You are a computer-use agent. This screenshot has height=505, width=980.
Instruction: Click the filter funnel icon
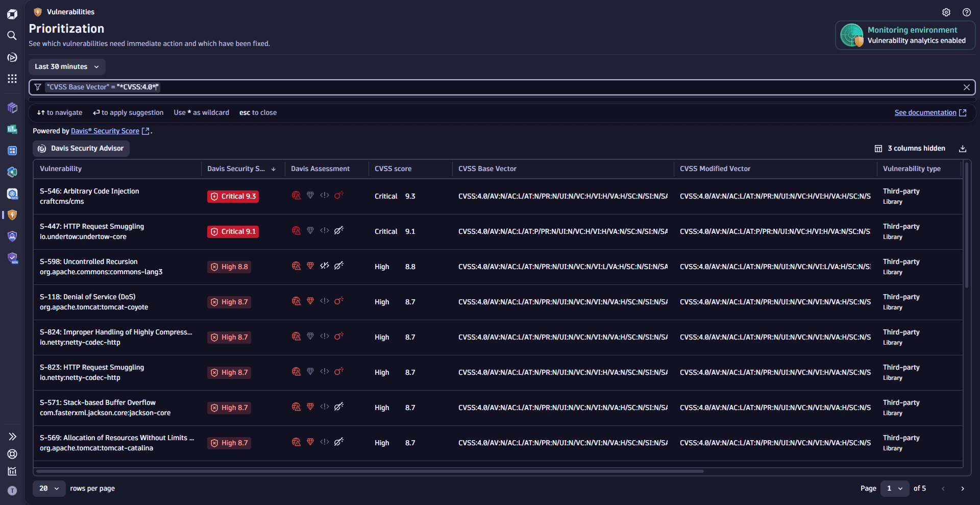(x=38, y=87)
